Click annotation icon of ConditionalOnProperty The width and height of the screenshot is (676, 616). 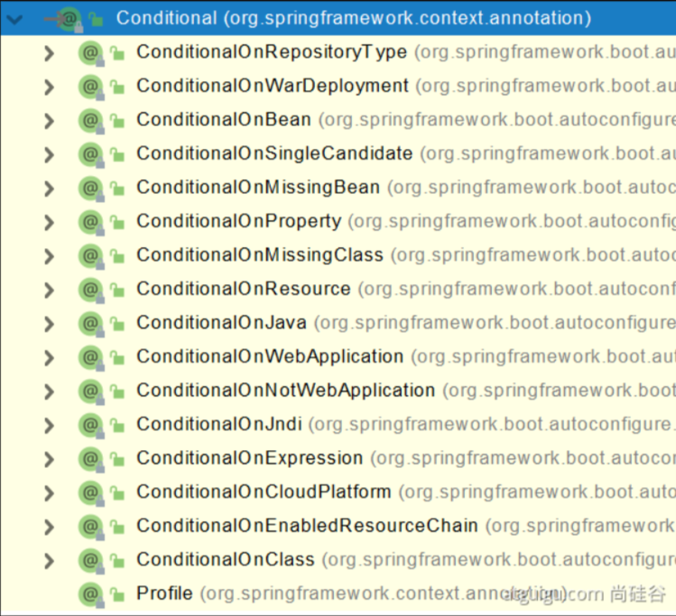pos(91,223)
